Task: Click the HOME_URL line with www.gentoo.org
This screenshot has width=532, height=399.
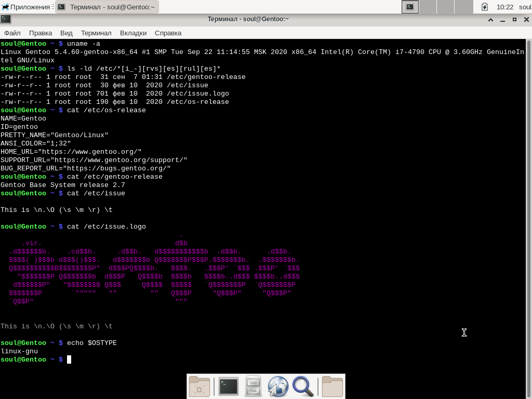Action: (71, 152)
